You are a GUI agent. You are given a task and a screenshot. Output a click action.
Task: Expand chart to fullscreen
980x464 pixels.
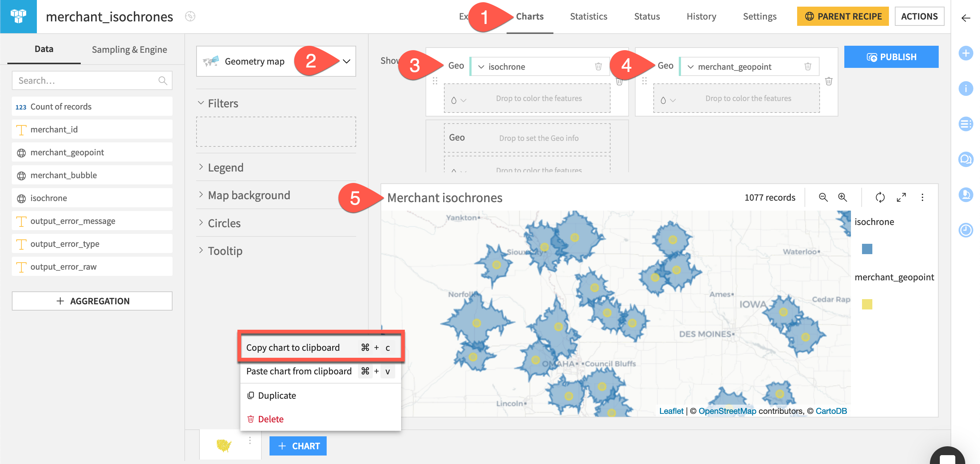pos(901,197)
